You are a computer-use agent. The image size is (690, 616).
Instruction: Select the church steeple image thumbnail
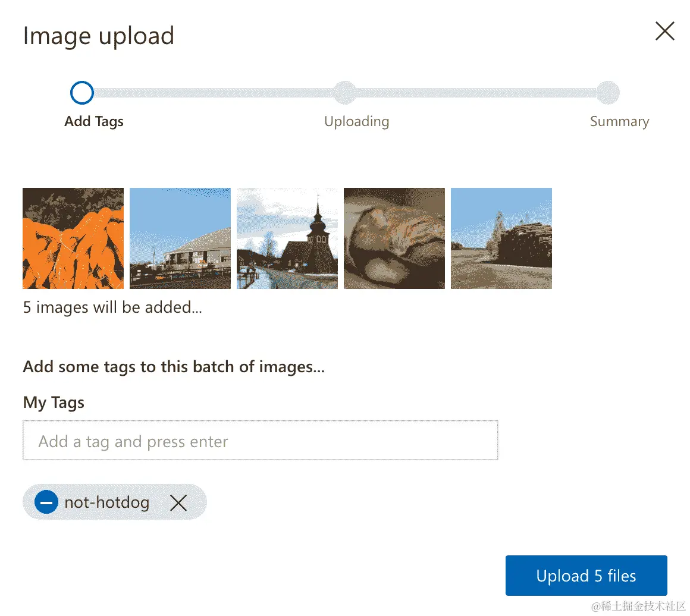287,238
